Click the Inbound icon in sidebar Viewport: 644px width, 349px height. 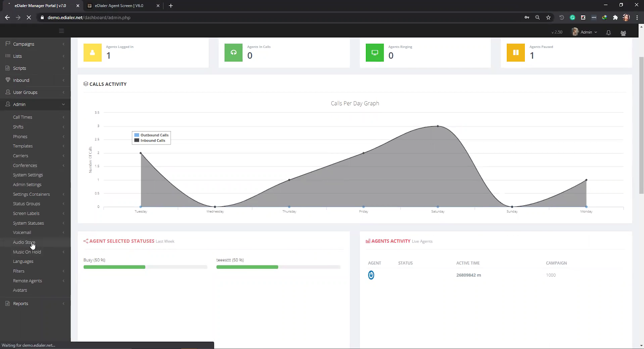tap(8, 80)
